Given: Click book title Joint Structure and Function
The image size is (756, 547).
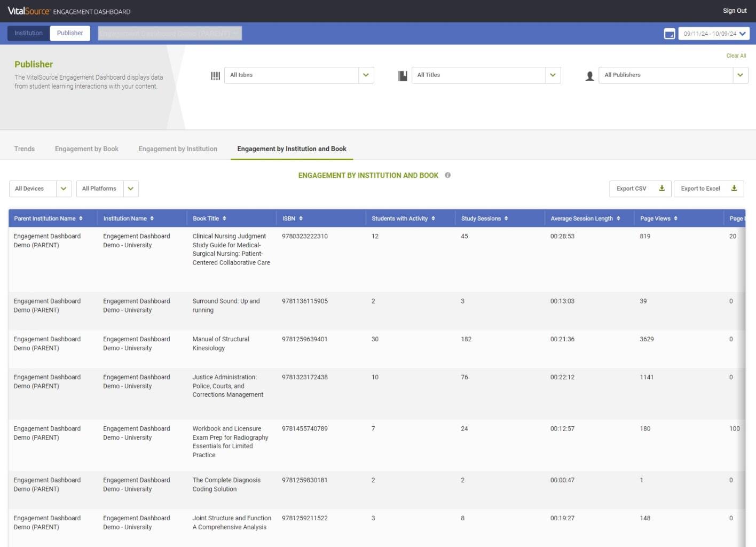Looking at the screenshot, I should pos(232,522).
